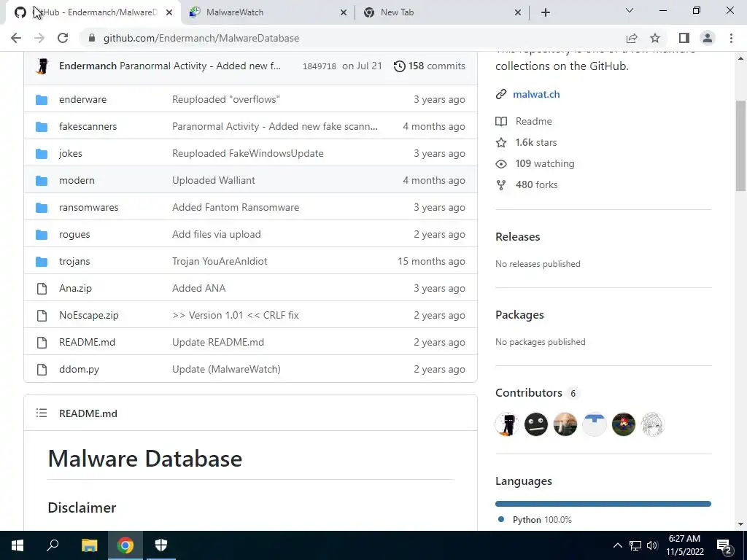Image resolution: width=747 pixels, height=560 pixels.
Task: Open the Mario contributor avatar
Action: click(x=623, y=424)
